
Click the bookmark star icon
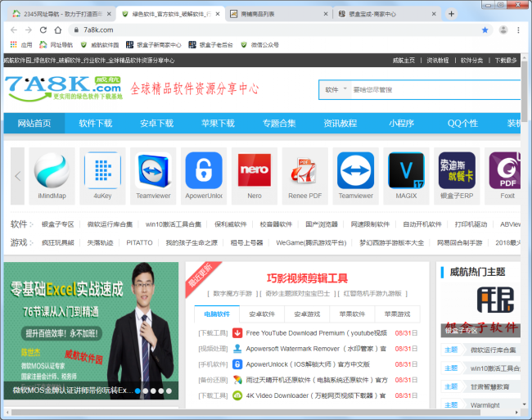coord(485,29)
